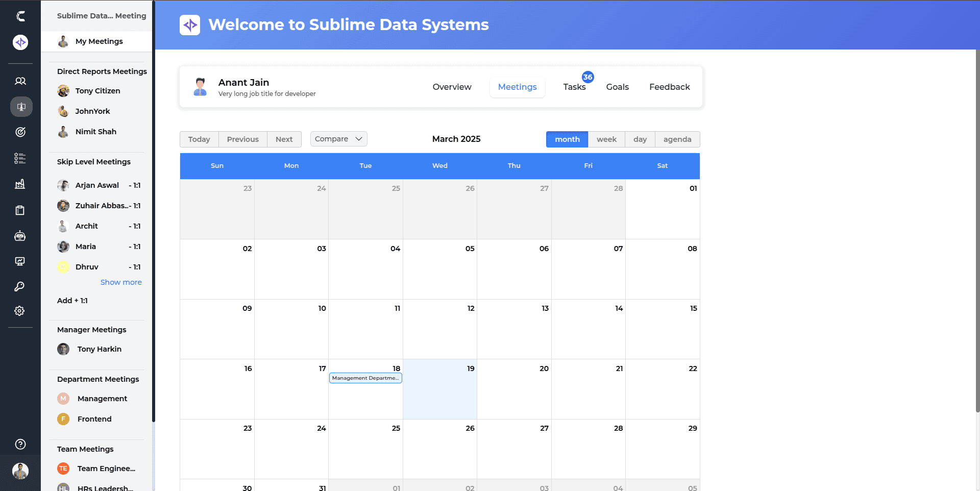Click JohnYork's avatar icon
This screenshot has height=491, width=980.
[63, 111]
